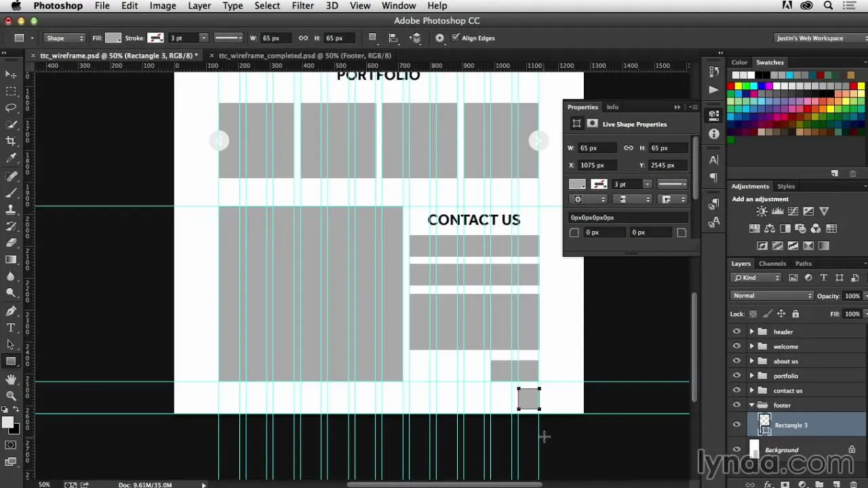868x488 pixels.
Task: Click Justin's Web Workspace button
Action: click(x=818, y=38)
